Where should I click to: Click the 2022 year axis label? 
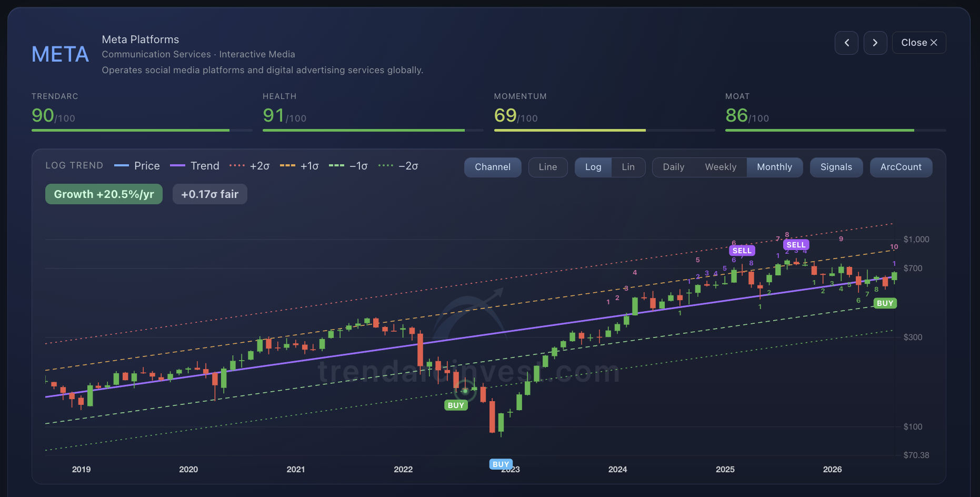tap(403, 469)
